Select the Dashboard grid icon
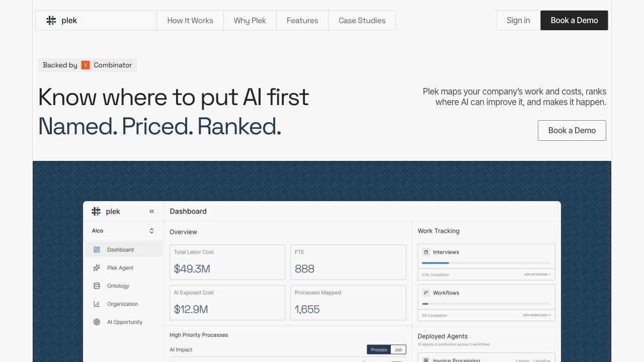Viewport: 644px width, 362px height. click(x=97, y=249)
